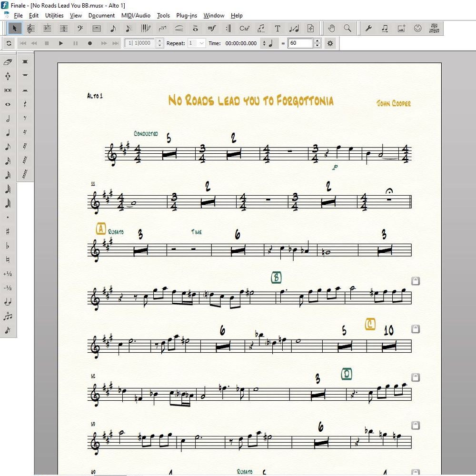Select the Hand Grabber tool
The height and width of the screenshot is (476, 476).
tap(331, 29)
